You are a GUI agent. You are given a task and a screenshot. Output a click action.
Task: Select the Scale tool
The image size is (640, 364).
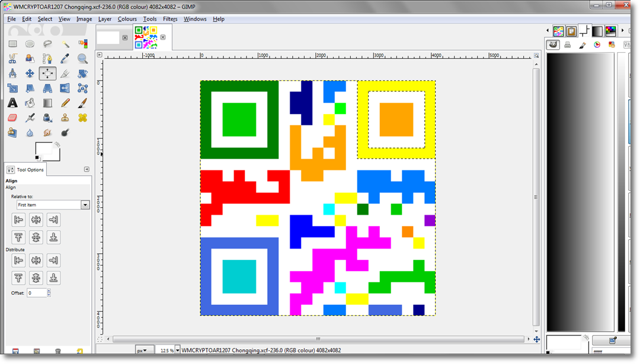coord(12,88)
